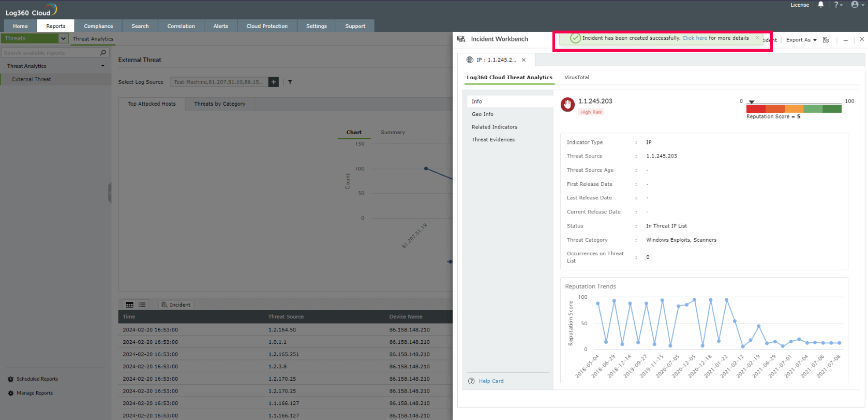The height and width of the screenshot is (420, 868).
Task: Sort by the Time column header
Action: (129, 317)
